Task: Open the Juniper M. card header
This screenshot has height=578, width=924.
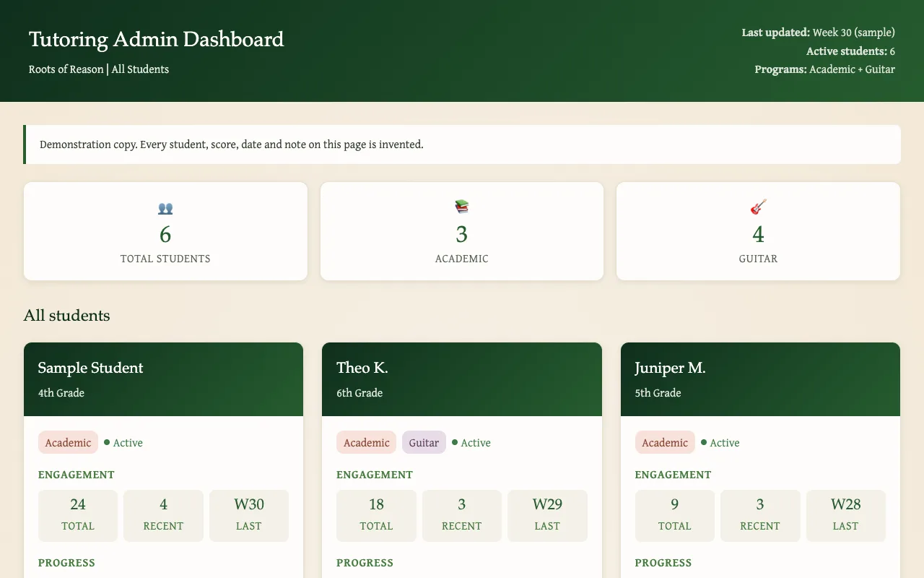Action: pos(760,379)
